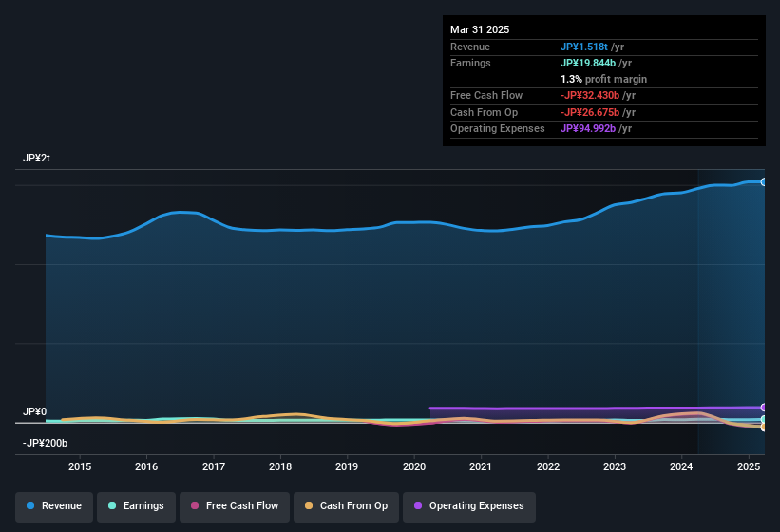Toggle the Cash From Op legend item
Screen dimensions: 780x532
(x=346, y=506)
